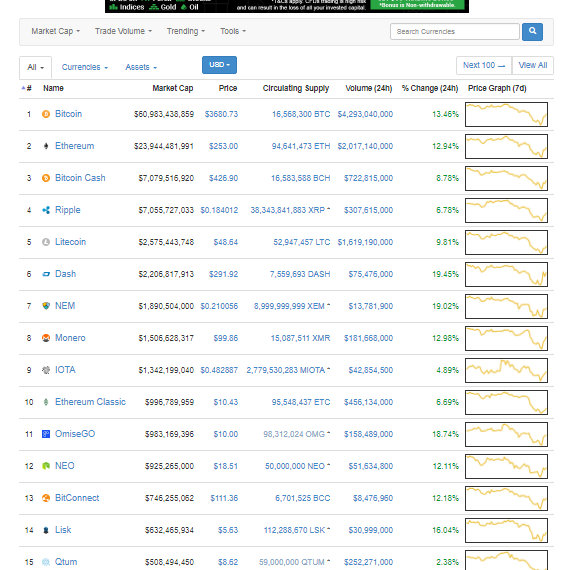Open the Currencies filter dropdown
Screen dimensions: 581x570
click(x=85, y=67)
